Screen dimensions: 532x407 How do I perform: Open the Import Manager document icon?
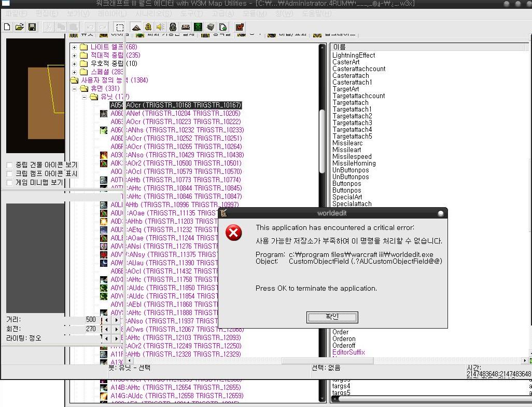(x=223, y=27)
